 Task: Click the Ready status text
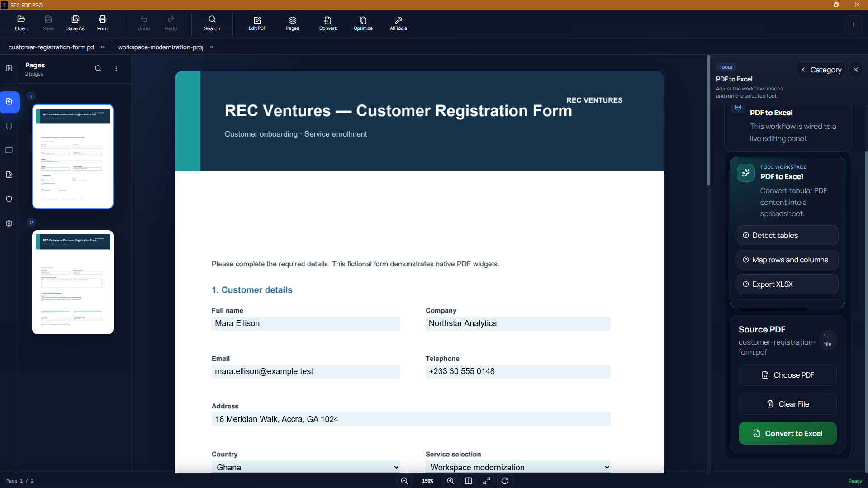(855, 481)
